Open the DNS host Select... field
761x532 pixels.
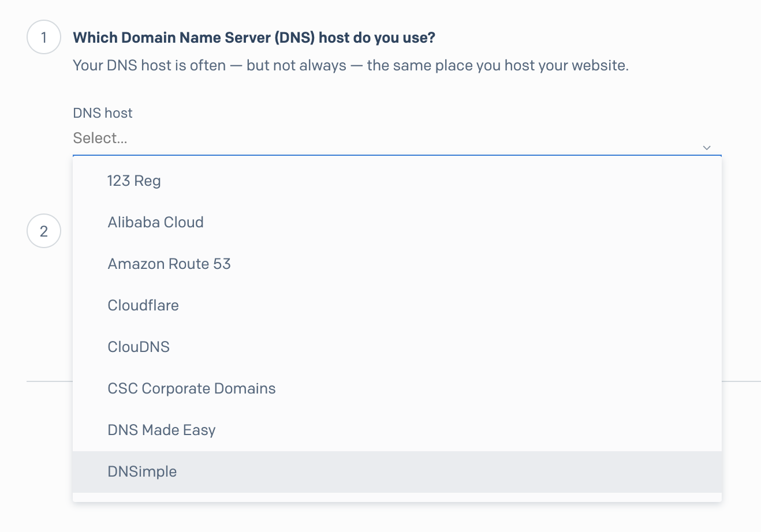397,138
